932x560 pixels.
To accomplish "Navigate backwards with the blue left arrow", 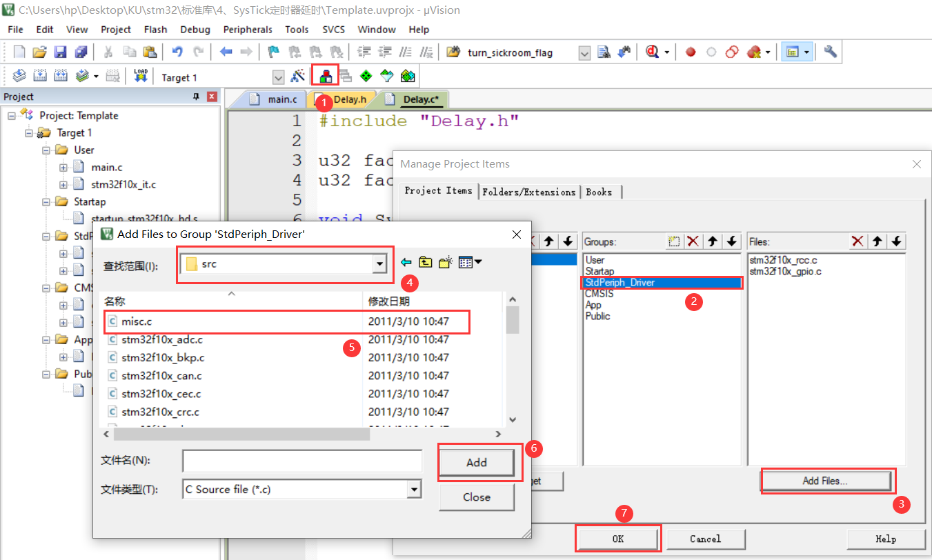I will tap(226, 52).
